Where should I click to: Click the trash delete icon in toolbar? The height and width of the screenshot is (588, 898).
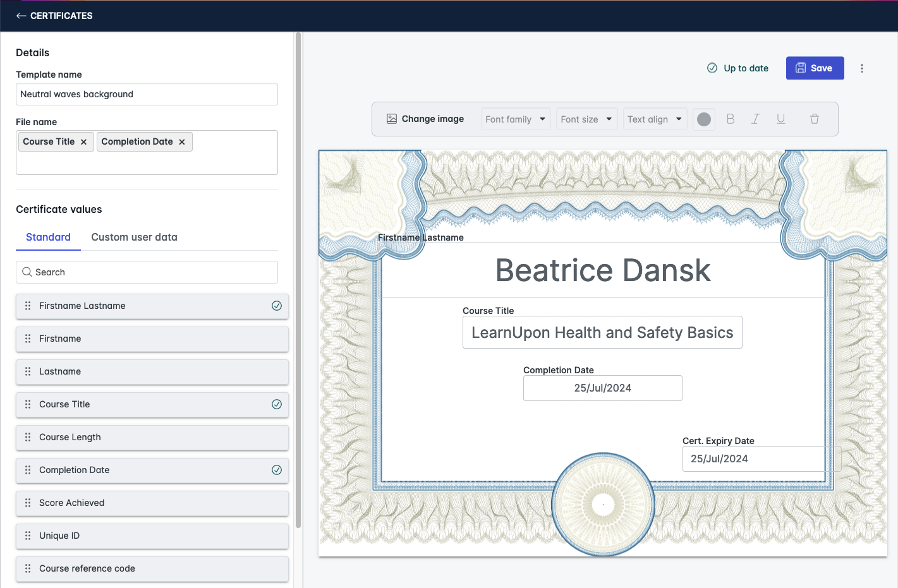coord(815,119)
